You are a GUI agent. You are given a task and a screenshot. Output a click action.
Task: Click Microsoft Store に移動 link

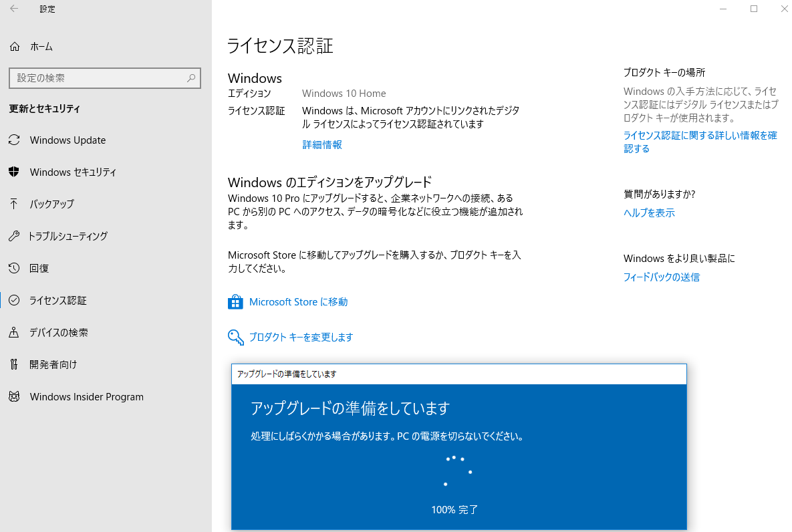299,301
